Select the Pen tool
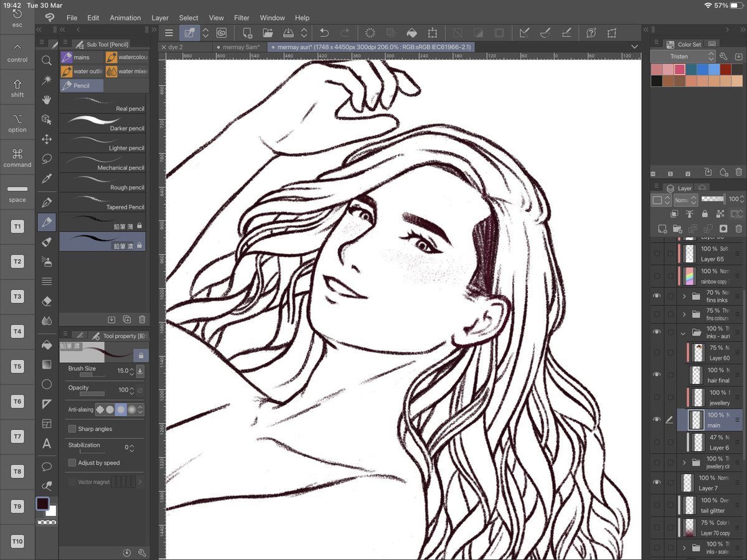Image resolution: width=747 pixels, height=560 pixels. (x=47, y=202)
